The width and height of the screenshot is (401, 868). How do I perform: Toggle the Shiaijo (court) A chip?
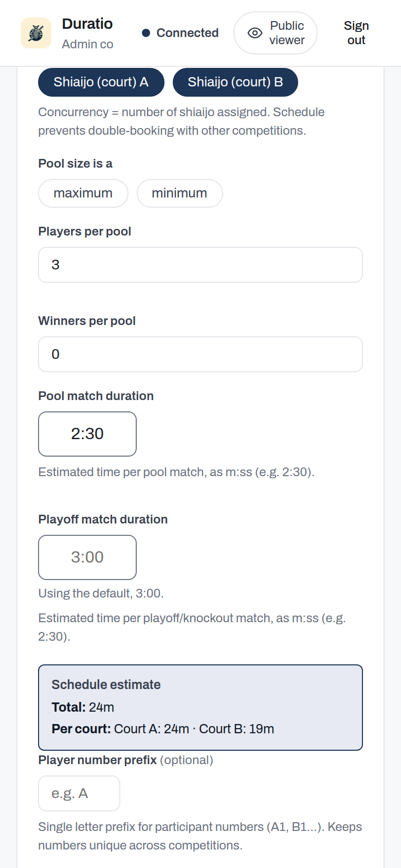(101, 82)
